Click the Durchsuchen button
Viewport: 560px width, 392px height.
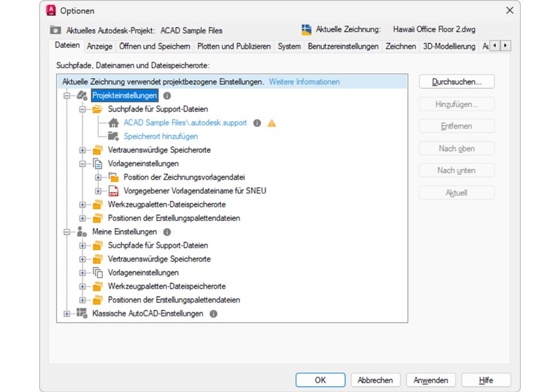pos(456,81)
